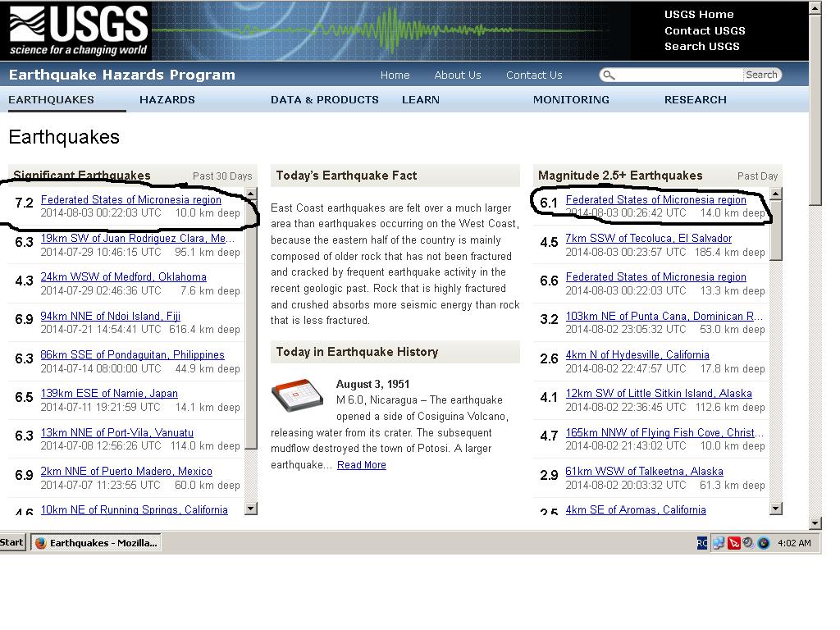
Task: Open the 94km NNE of Ndoi Island, Fiji link
Action: tap(111, 316)
